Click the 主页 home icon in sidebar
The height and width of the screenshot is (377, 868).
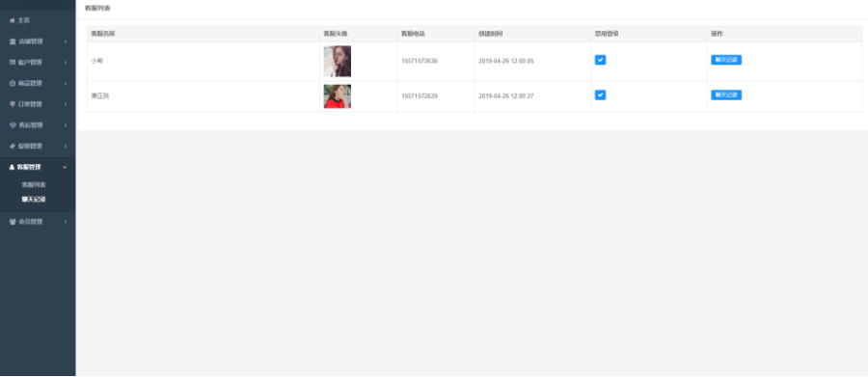click(13, 20)
